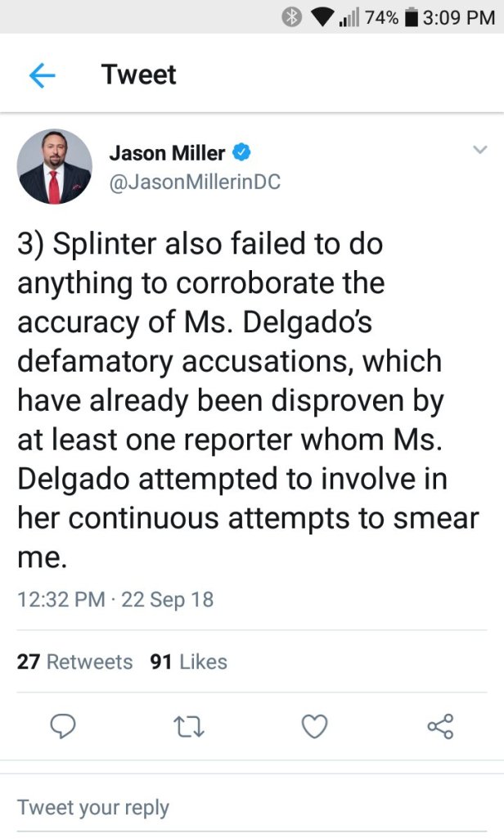
Task: View the 91 Likes list
Action: 189,661
